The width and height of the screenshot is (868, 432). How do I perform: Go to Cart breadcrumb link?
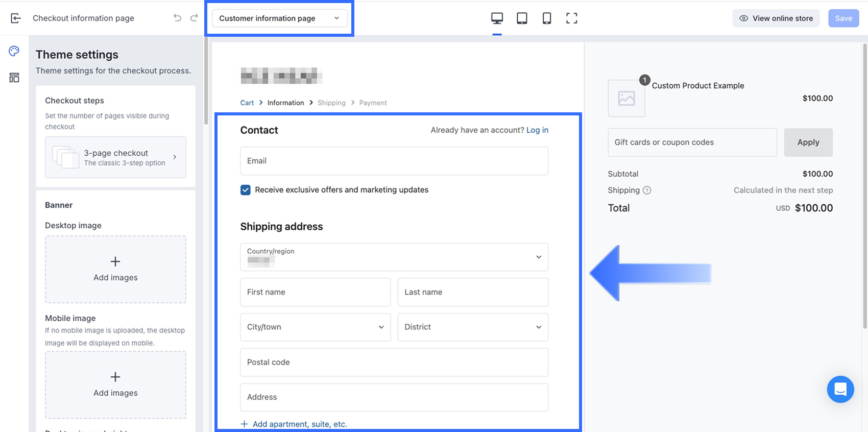pyautogui.click(x=247, y=103)
